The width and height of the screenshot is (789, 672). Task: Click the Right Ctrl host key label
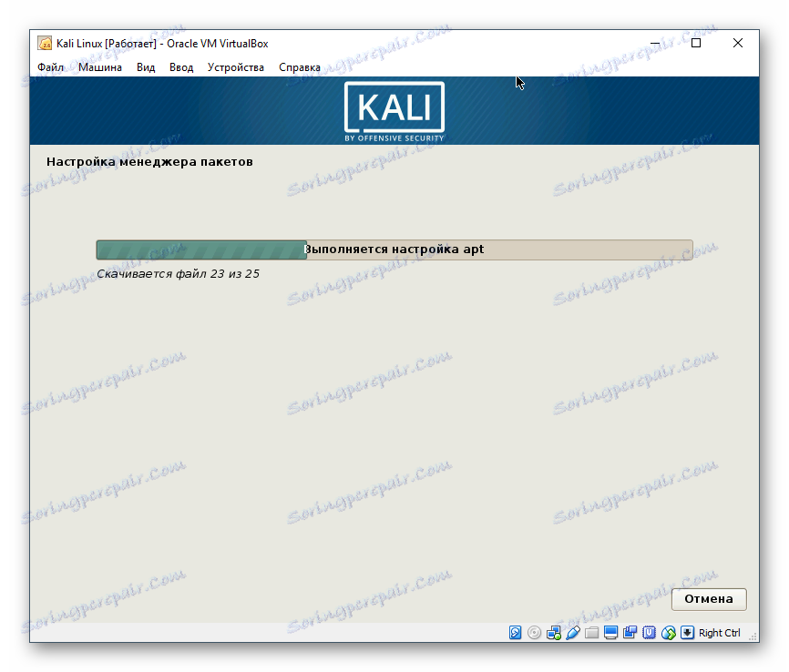[719, 633]
